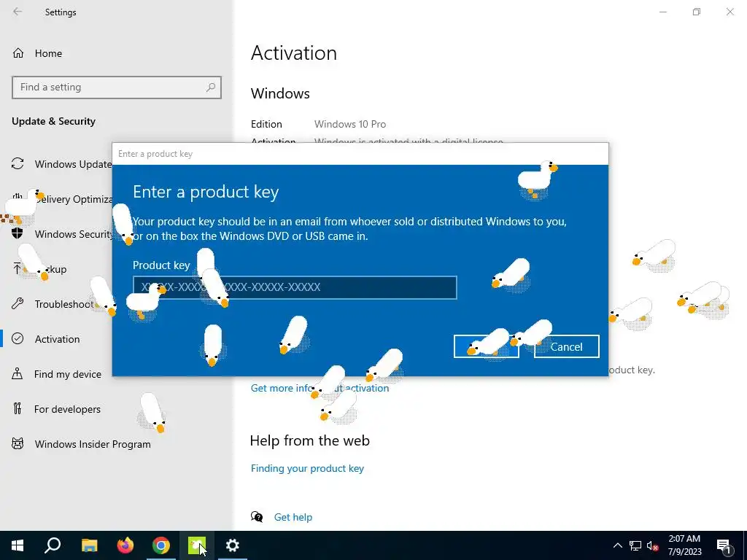
Task: Click the magnifier icon in Find a setting
Action: (x=211, y=87)
